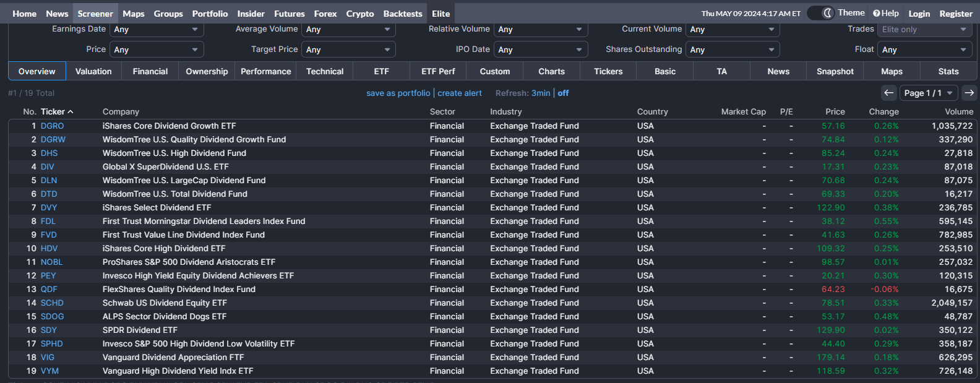This screenshot has width=980, height=383.
Task: Open the Groups menu item
Action: click(x=168, y=14)
